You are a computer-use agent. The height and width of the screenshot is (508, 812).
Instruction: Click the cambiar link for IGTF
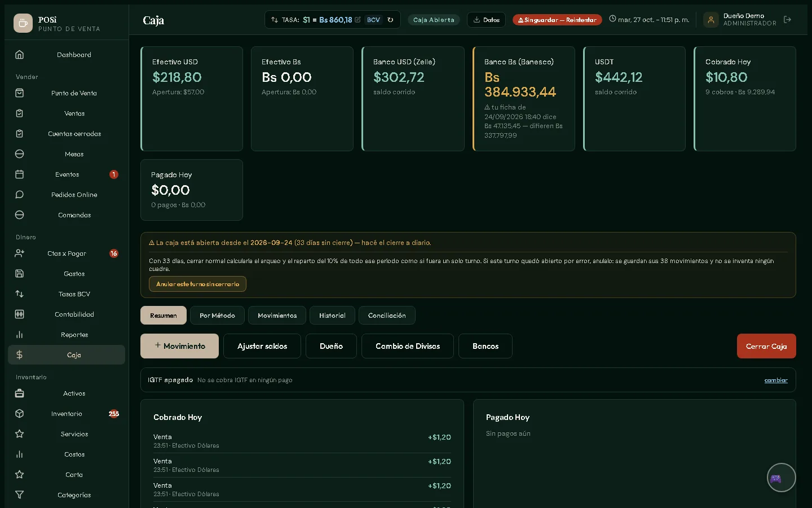776,380
